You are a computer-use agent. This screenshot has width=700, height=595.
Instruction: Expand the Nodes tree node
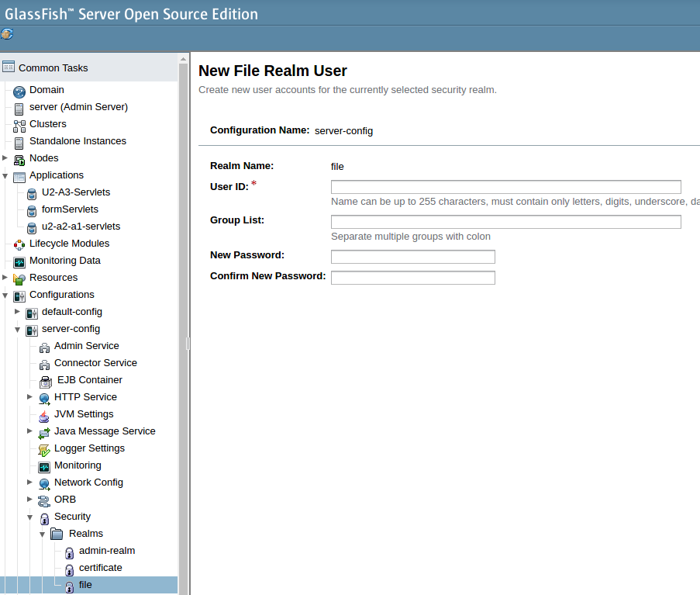click(5, 157)
